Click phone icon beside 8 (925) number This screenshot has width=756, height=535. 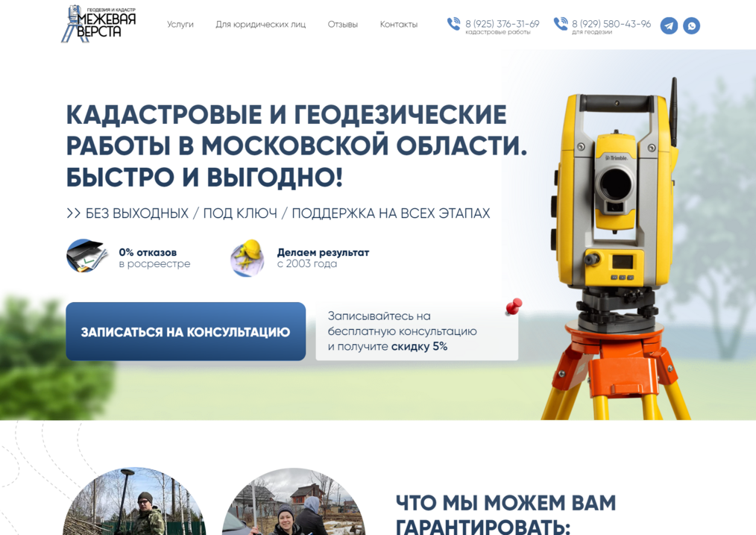(454, 24)
